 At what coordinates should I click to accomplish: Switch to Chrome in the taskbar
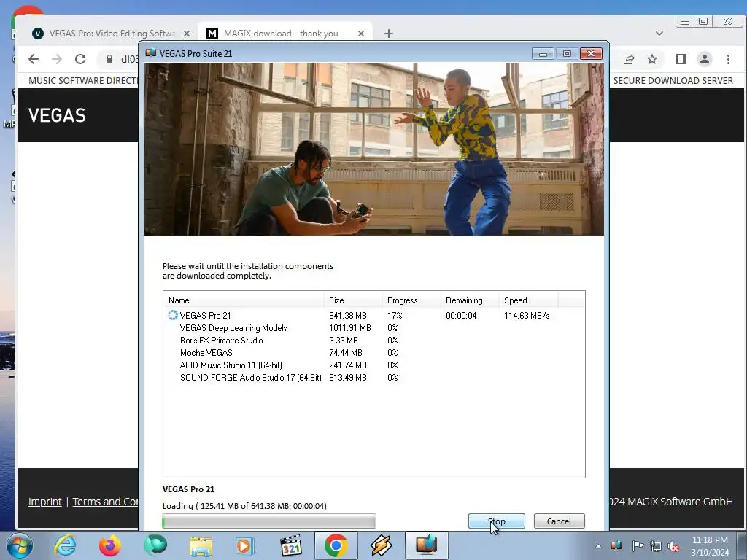336,545
